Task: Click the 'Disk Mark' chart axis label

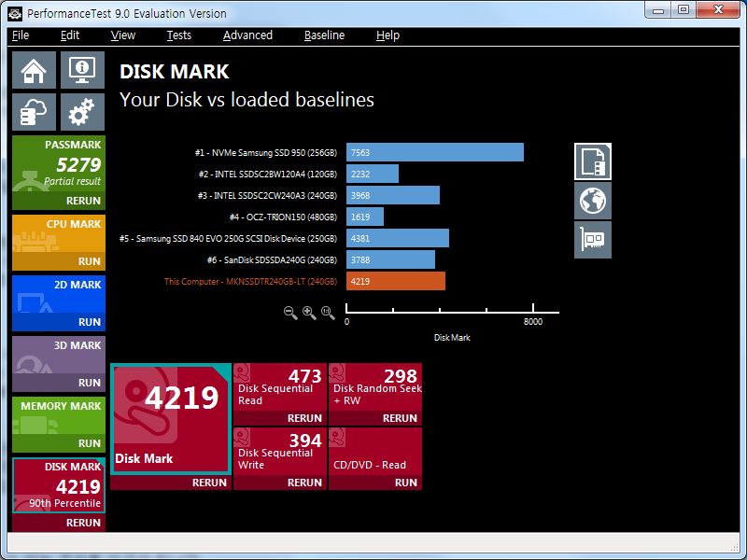Action: click(452, 338)
